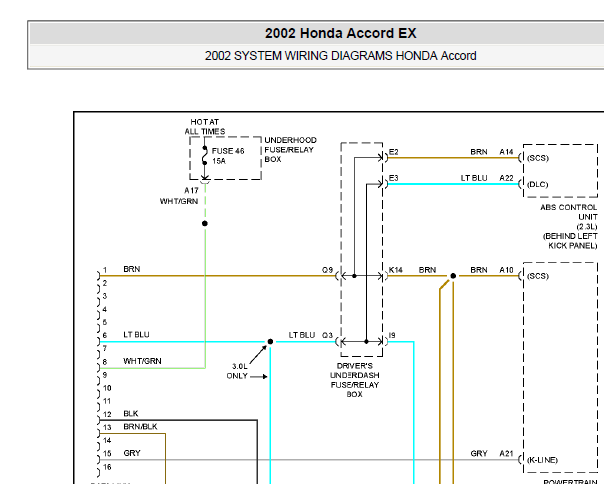Click the 'A21' pin label
Image resolution: width=604 pixels, height=484 pixels.
pyautogui.click(x=506, y=454)
